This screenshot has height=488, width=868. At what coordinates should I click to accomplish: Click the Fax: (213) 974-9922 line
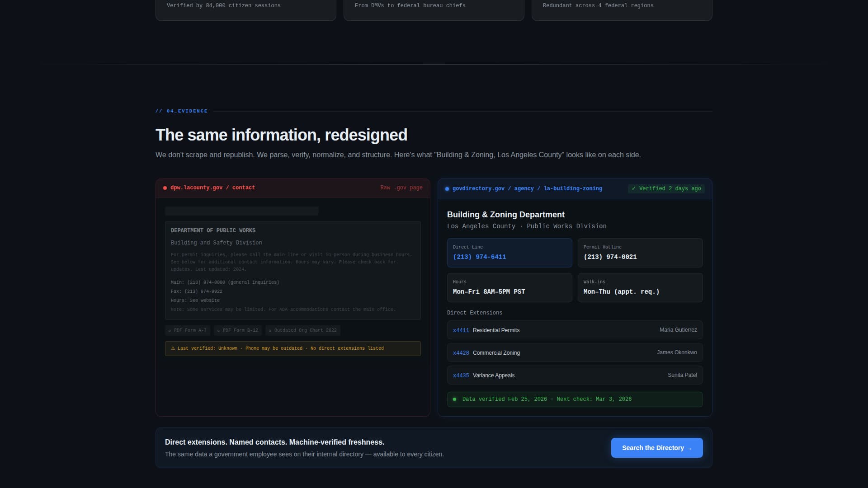(x=197, y=291)
